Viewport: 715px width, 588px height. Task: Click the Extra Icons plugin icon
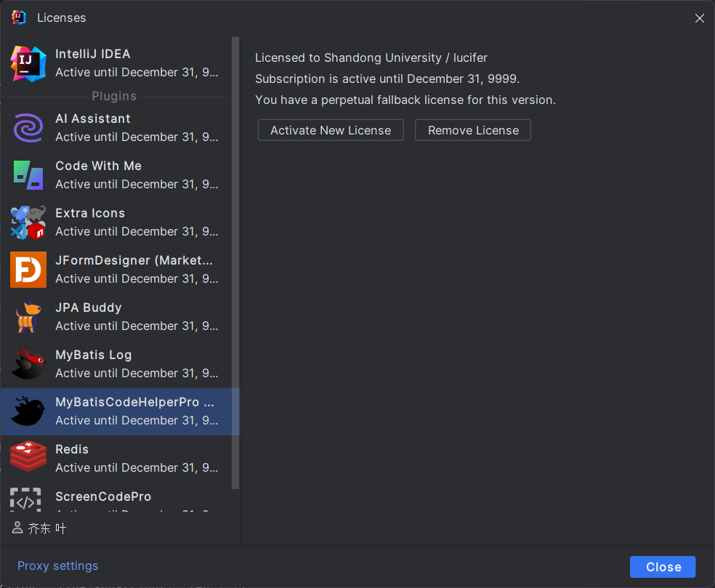click(28, 222)
